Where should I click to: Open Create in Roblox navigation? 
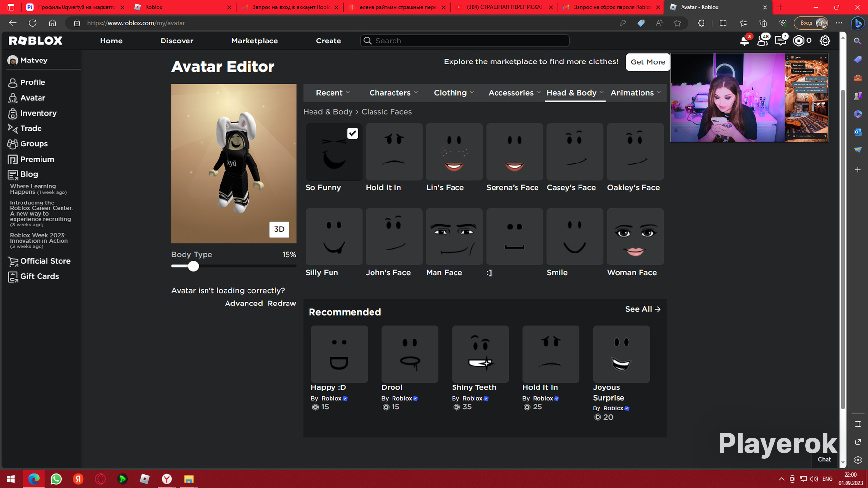coord(329,41)
